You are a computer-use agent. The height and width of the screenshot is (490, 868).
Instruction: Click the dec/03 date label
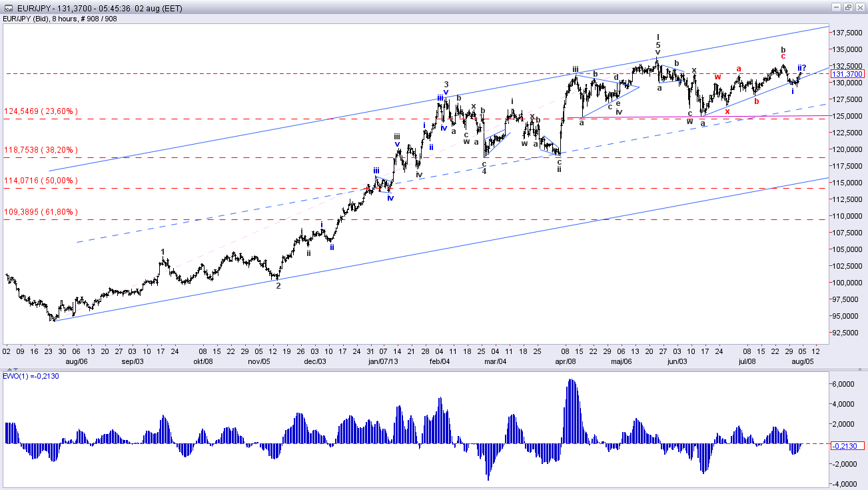click(314, 361)
